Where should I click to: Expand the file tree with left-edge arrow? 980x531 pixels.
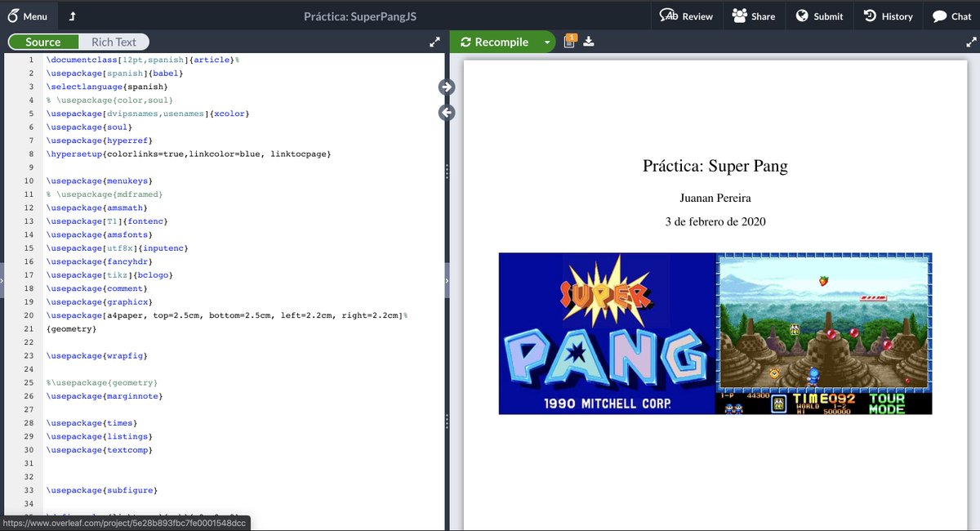(x=2, y=280)
